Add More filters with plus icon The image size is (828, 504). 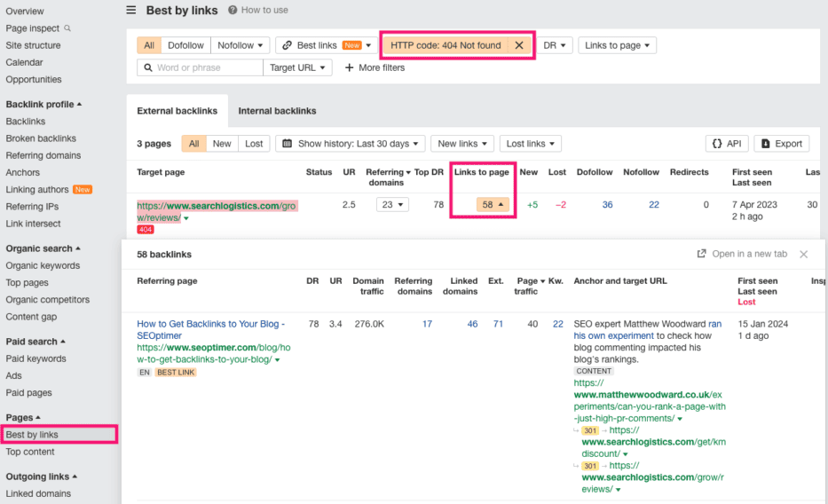pyautogui.click(x=375, y=67)
